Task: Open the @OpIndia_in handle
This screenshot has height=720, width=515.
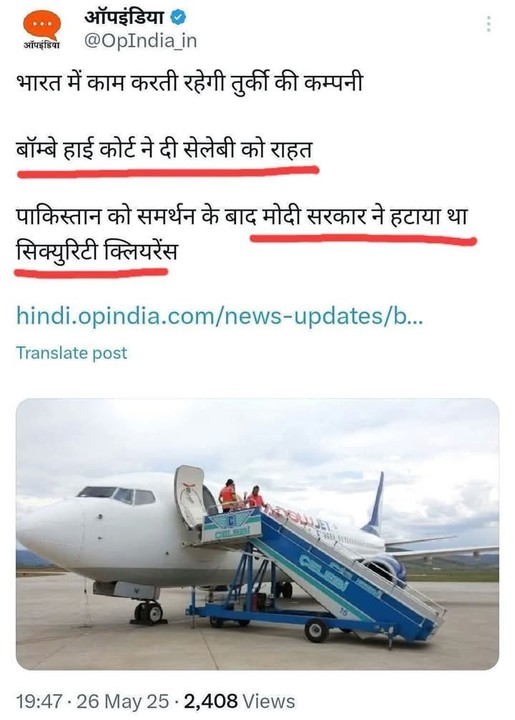Action: pyautogui.click(x=140, y=41)
